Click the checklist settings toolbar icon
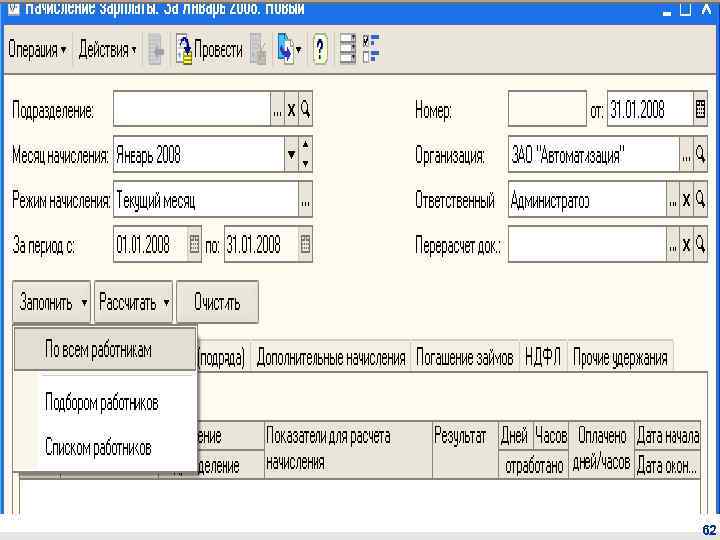Viewport: 720px width, 540px height. click(x=371, y=49)
